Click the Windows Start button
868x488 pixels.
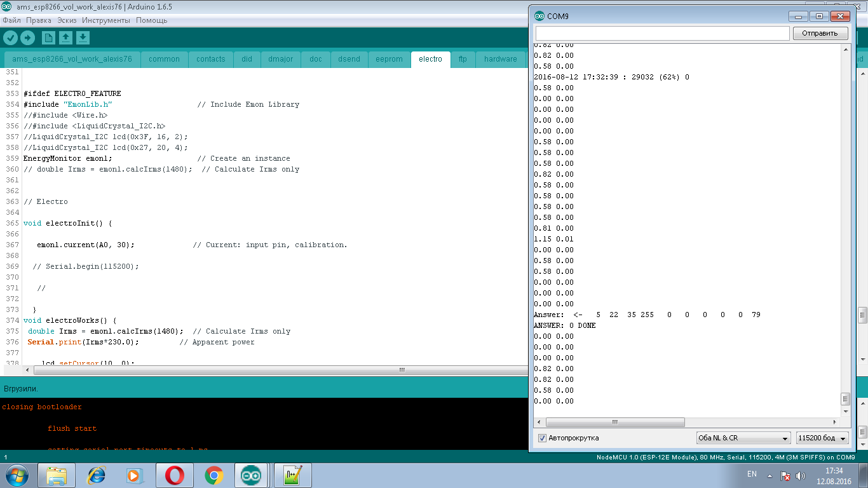16,475
